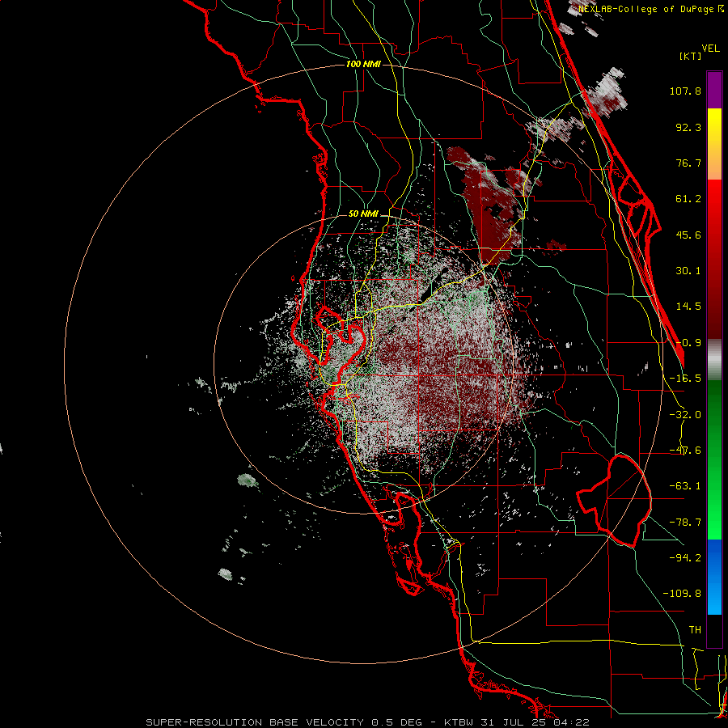Click the KTBW station identifier in the caption
Image resolution: width=728 pixels, height=728 pixels.
(457, 722)
